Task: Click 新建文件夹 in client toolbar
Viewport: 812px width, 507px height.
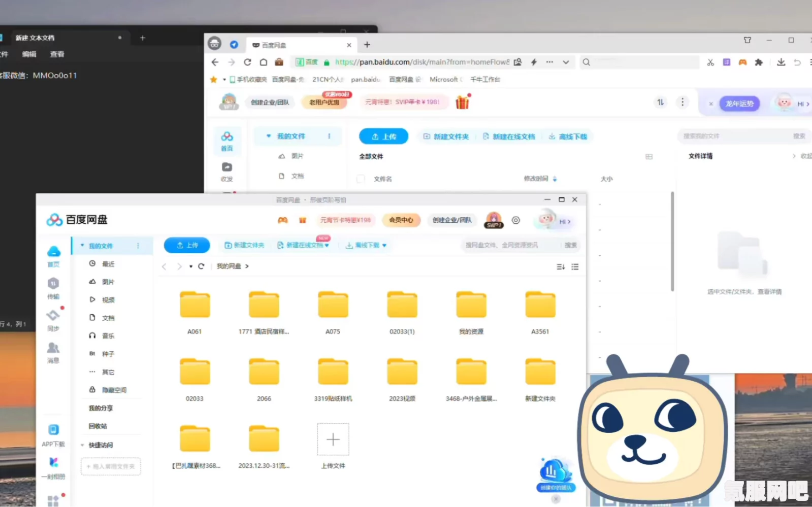Action: coord(244,245)
